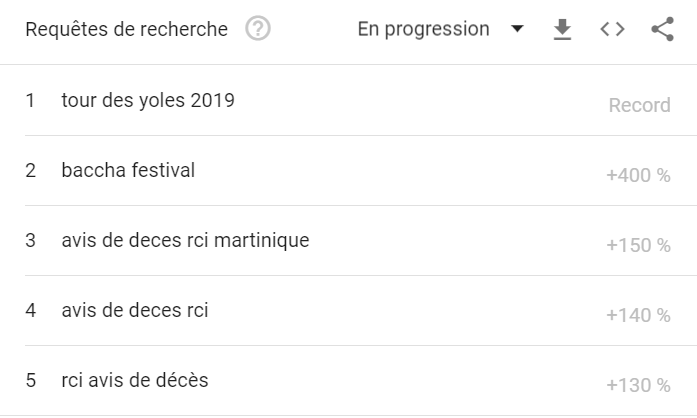Screen dimensions: 697x418
Task: Open the En progression sort menu label
Action: (x=424, y=29)
